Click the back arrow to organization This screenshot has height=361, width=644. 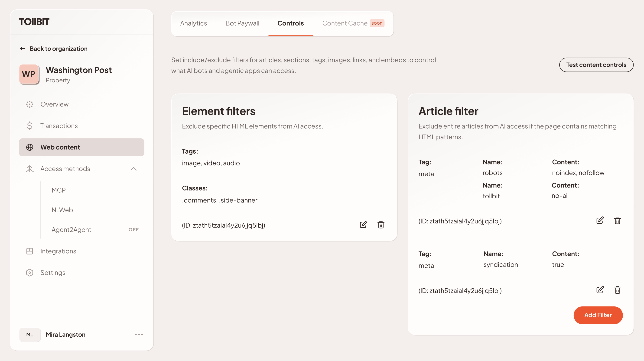[22, 48]
